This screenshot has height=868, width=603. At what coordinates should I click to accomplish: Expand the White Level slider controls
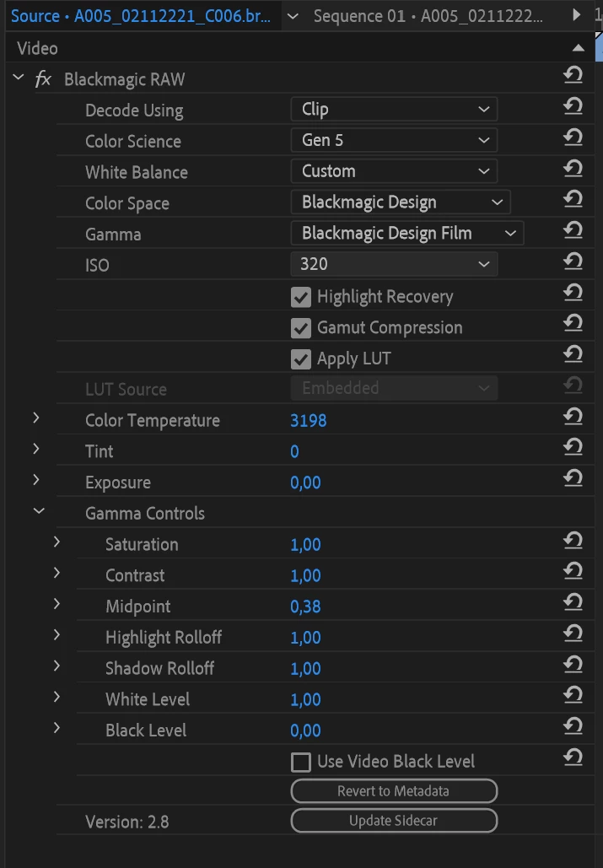57,697
